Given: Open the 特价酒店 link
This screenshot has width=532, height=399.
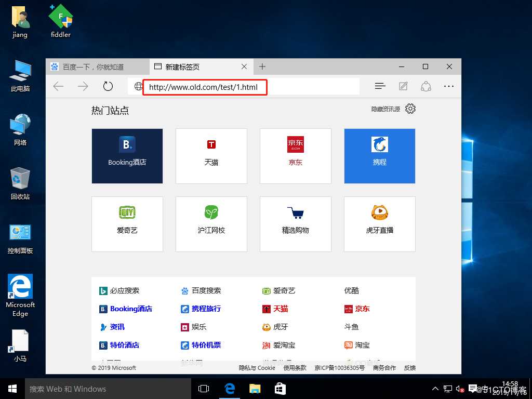Looking at the screenshot, I should pos(119,345).
